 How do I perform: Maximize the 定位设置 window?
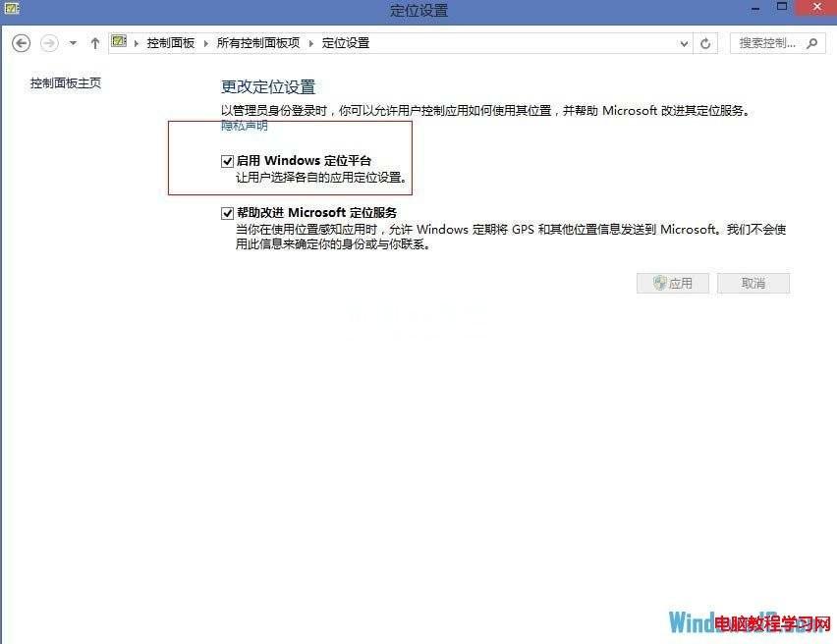pyautogui.click(x=781, y=7)
